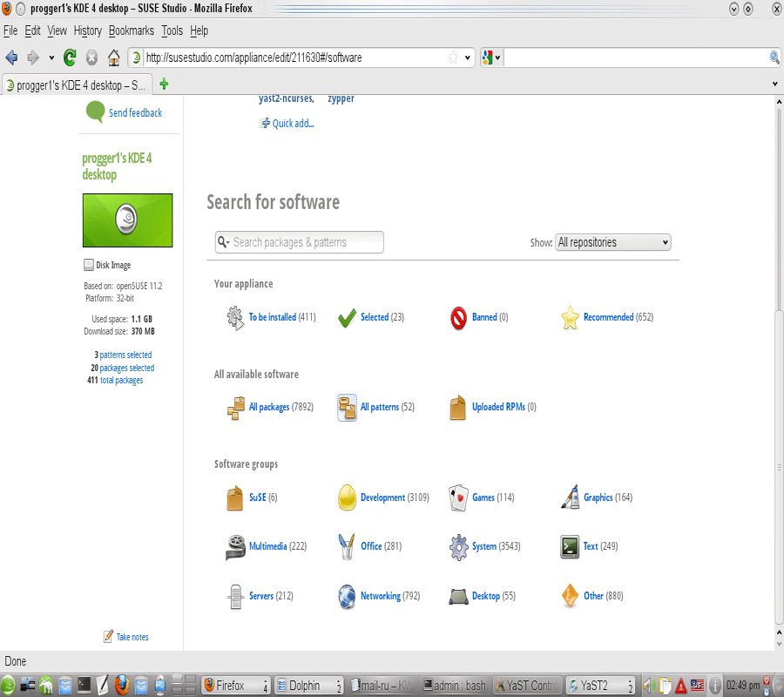Image resolution: width=784 pixels, height=697 pixels.
Task: Open a new tab with green plus
Action: click(x=164, y=85)
